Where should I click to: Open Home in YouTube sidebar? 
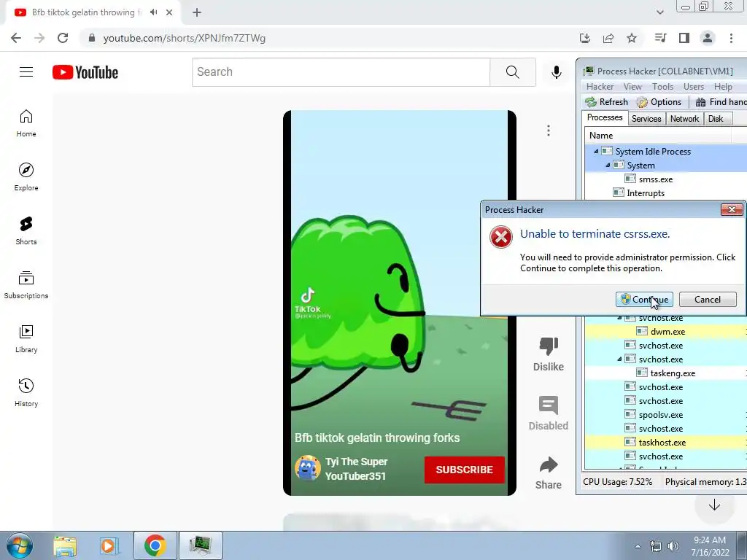[26, 123]
